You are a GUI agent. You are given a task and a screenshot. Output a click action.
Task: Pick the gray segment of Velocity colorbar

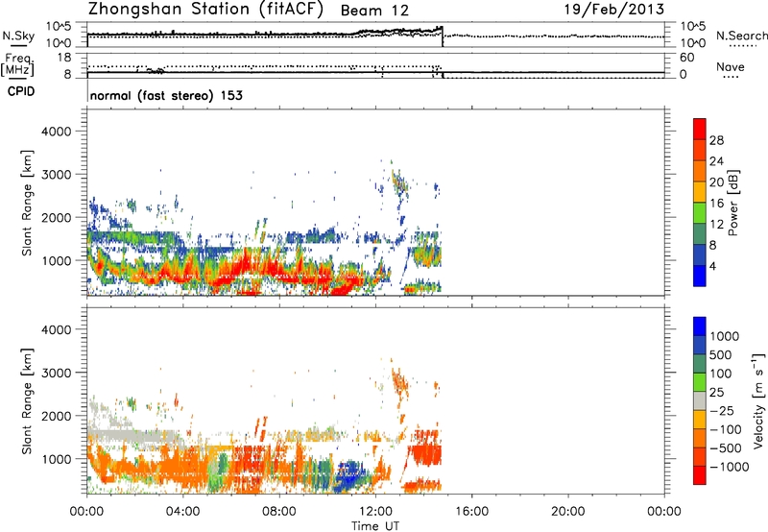point(700,400)
